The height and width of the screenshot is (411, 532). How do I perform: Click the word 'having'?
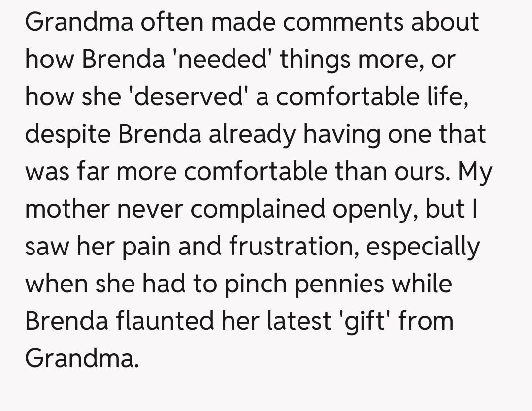point(342,134)
